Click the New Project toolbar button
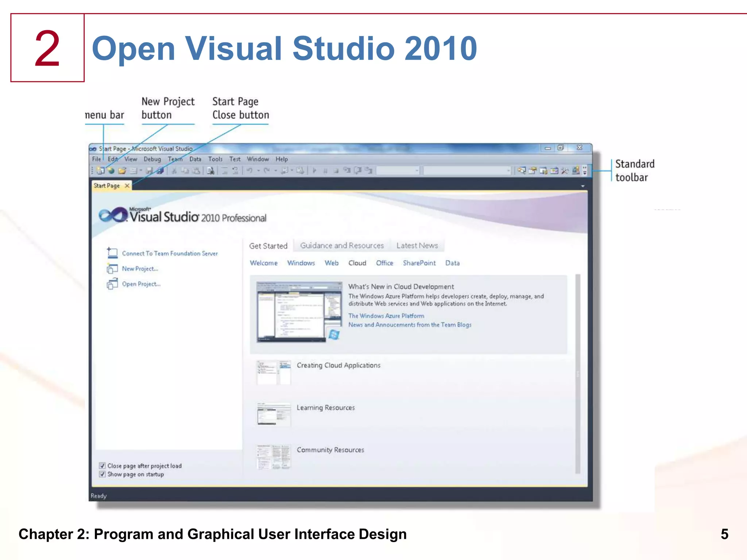The height and width of the screenshot is (560, 747). 100,171
